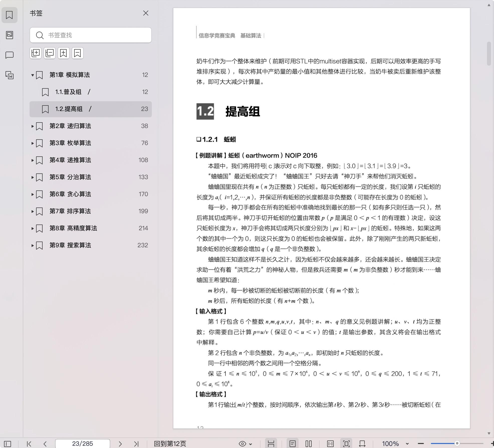
Task: Click the fit page icon
Action: click(x=346, y=444)
